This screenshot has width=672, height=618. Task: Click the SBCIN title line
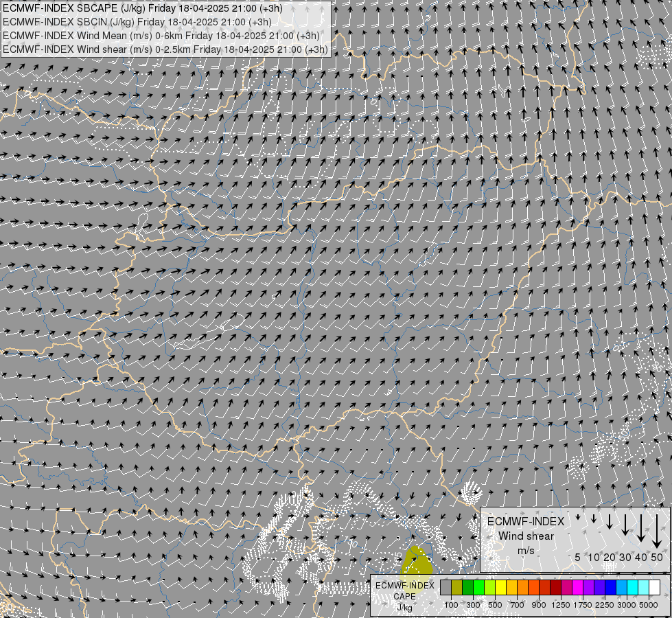coord(137,22)
